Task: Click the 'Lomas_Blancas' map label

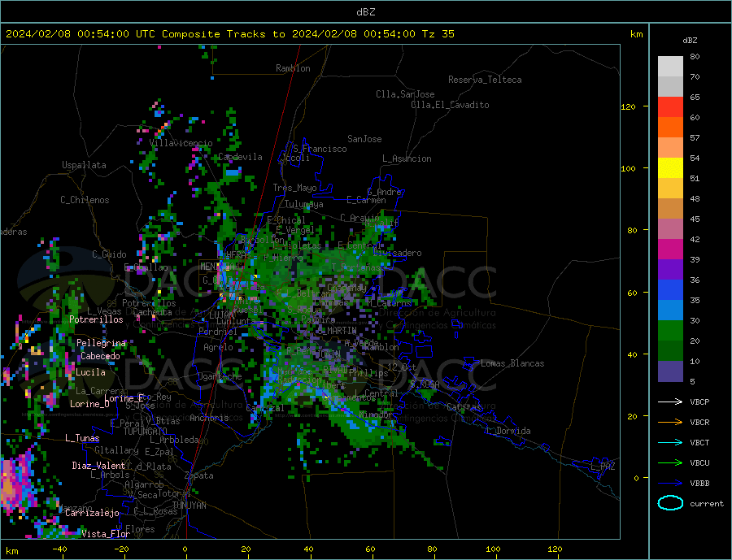Action: click(x=512, y=363)
